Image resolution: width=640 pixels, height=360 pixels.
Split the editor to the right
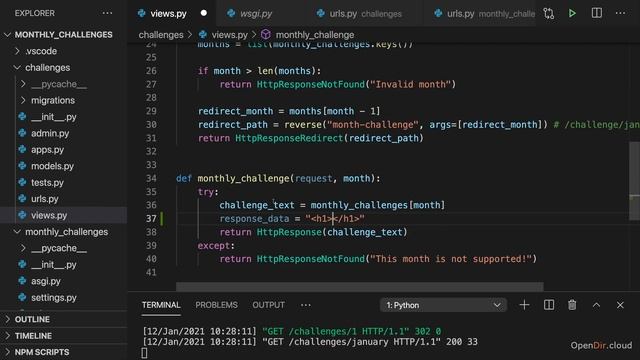(x=597, y=13)
